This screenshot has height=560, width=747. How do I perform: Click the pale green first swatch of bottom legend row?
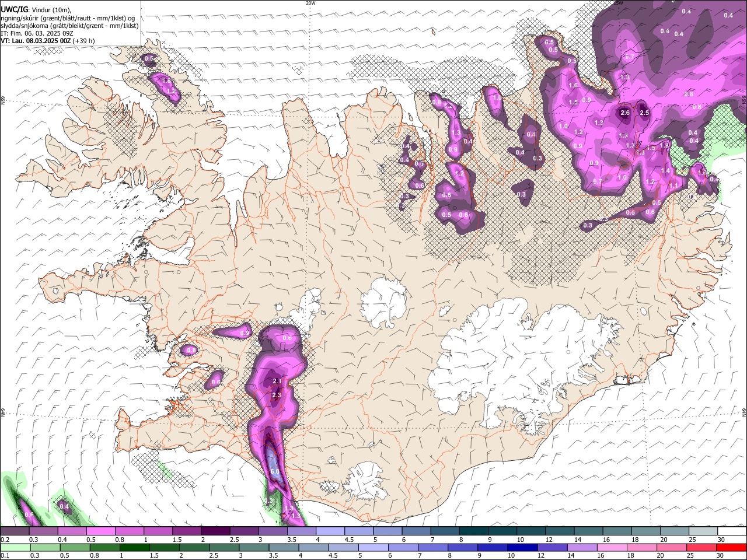(15, 548)
